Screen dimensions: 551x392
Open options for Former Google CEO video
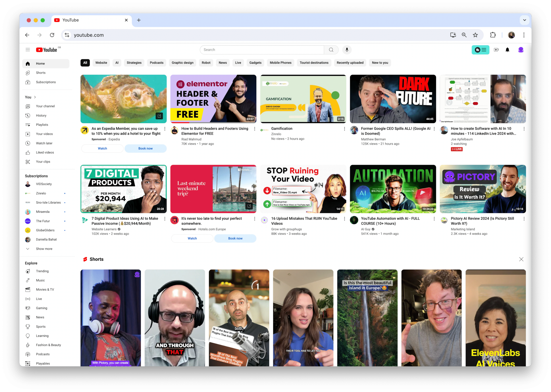[434, 129]
